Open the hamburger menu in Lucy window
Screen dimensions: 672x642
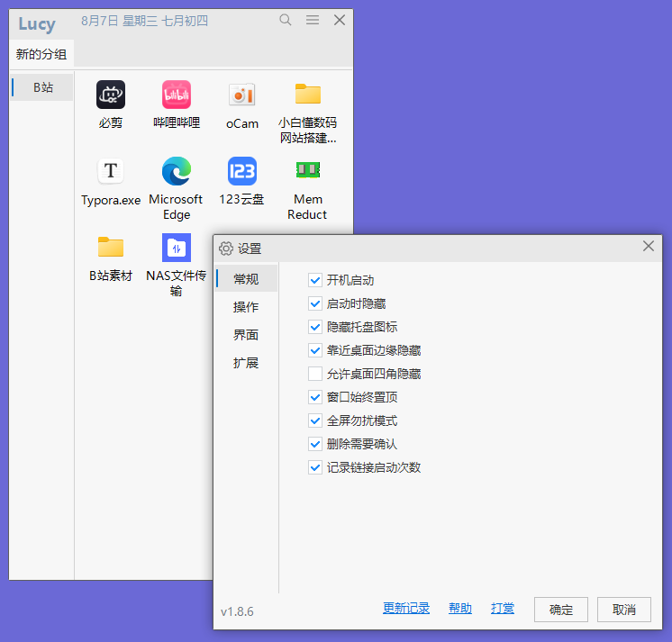[313, 20]
